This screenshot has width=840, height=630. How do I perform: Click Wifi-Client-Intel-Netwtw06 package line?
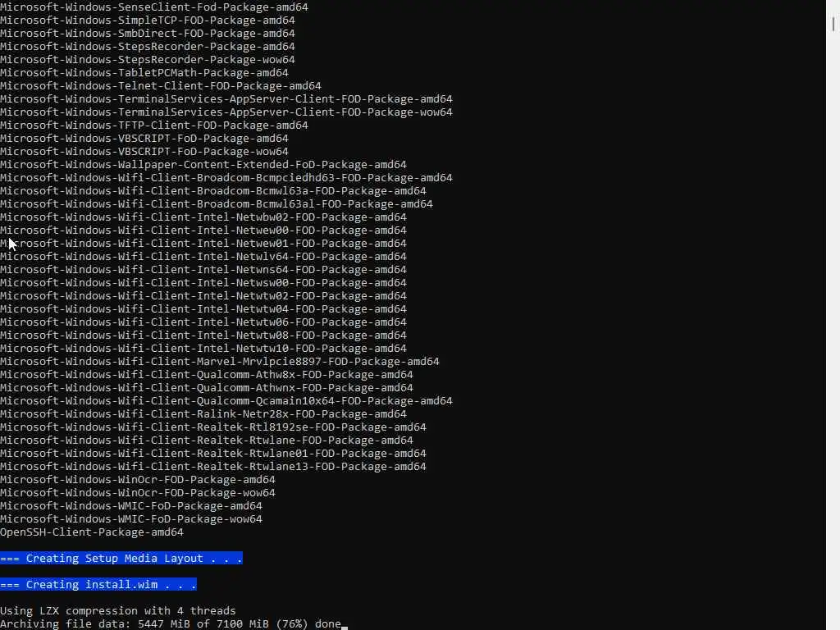click(x=203, y=322)
